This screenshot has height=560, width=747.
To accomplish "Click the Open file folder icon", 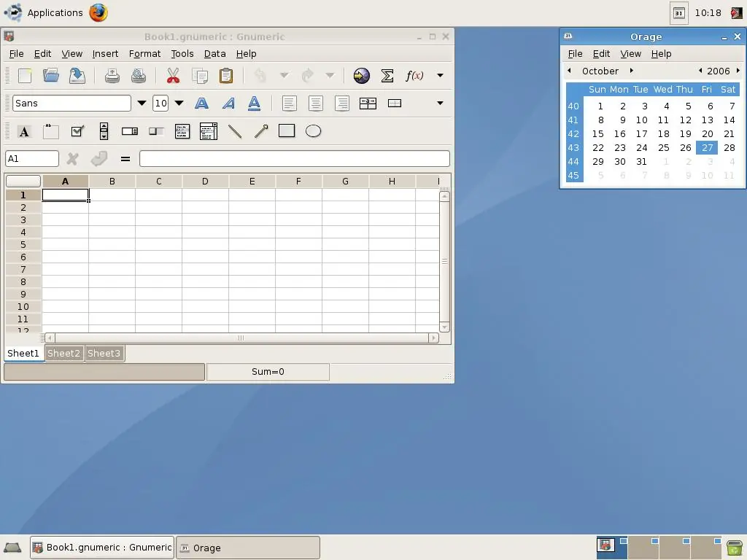I will point(51,76).
